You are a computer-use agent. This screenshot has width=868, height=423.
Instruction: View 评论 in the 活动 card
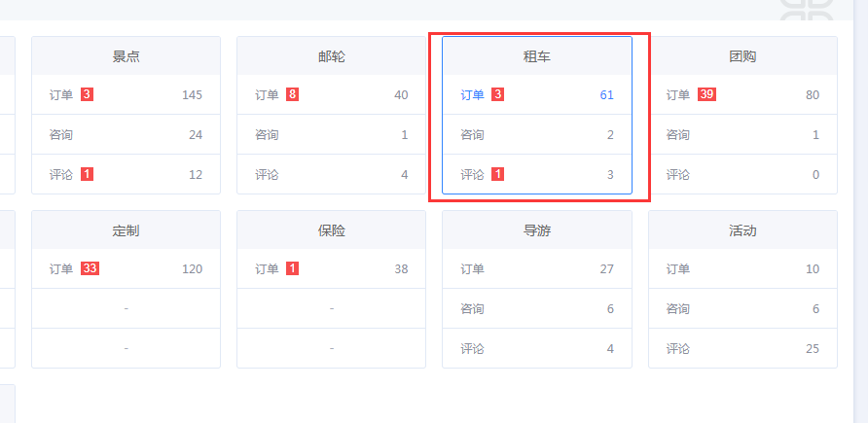[678, 349]
